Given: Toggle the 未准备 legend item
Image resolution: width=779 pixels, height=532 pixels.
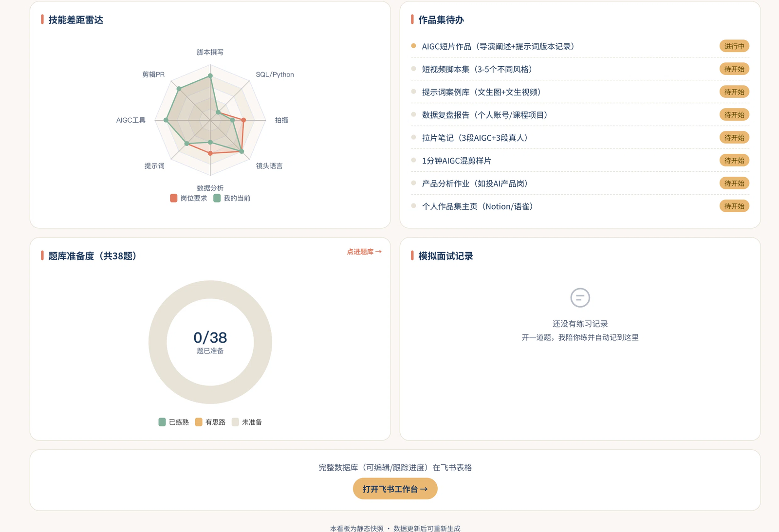Looking at the screenshot, I should click(x=247, y=422).
